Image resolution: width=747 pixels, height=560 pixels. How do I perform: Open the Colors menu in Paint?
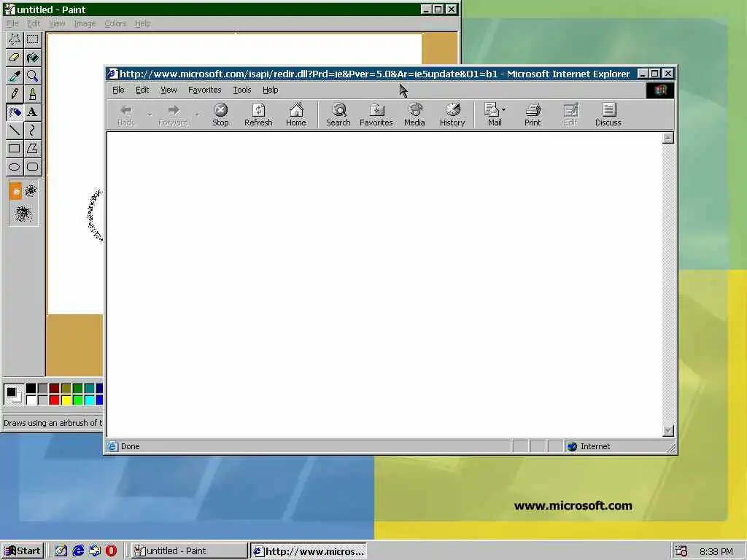click(x=115, y=23)
